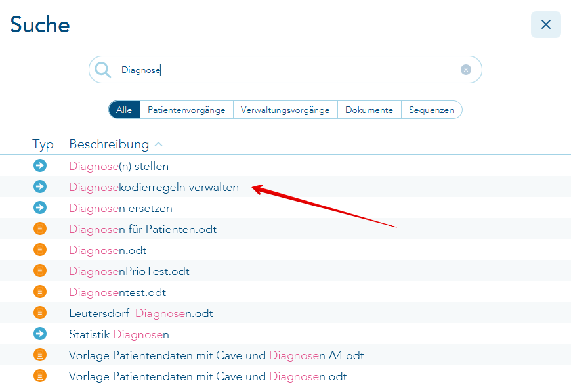Click the arrow icon next to Statistik Diagnosen
This screenshot has width=571, height=392.
[40, 334]
